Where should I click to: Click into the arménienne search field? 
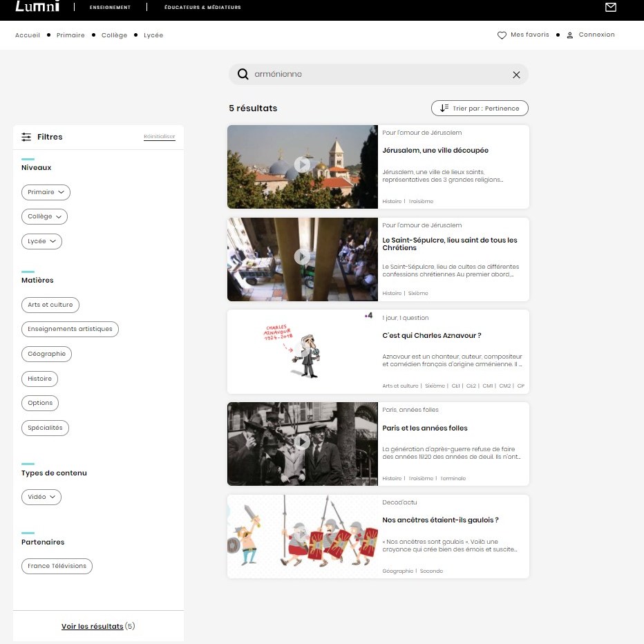pyautogui.click(x=378, y=75)
